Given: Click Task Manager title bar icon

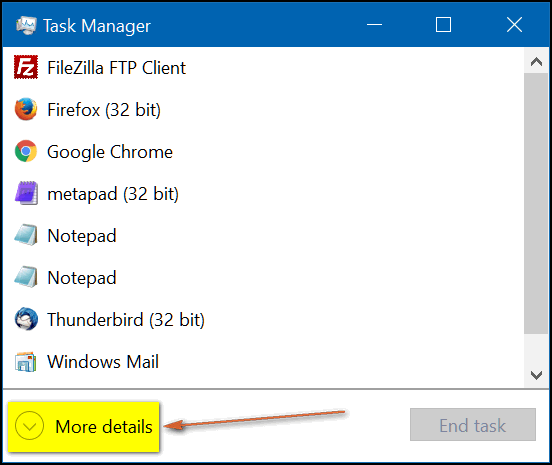Looking at the screenshot, I should 26,25.
